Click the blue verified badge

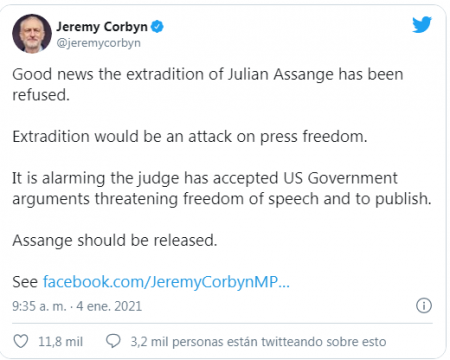coord(157,26)
